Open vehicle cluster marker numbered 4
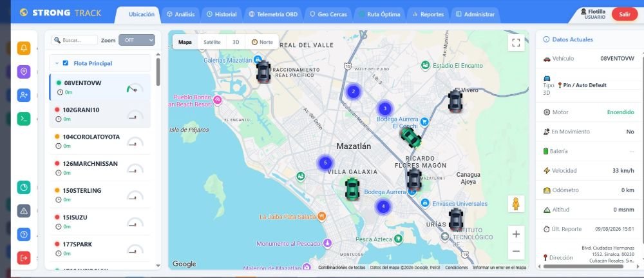This screenshot has height=278, width=644. click(x=383, y=206)
